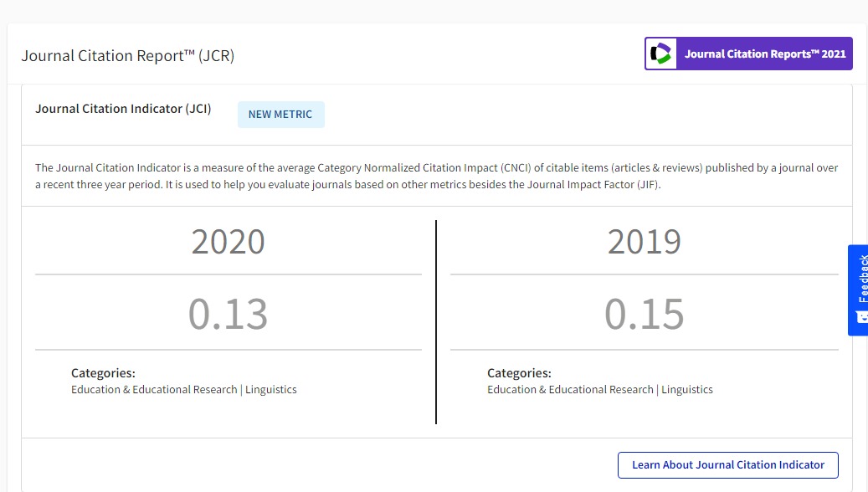Click the 2020 Linguistics category
The width and height of the screenshot is (868, 492).
point(270,390)
